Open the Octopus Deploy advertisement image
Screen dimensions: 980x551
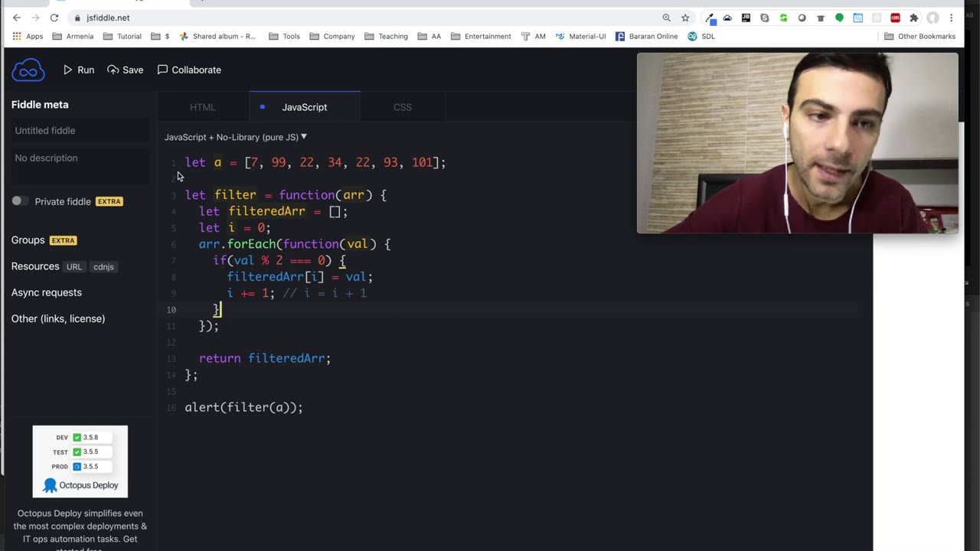click(x=80, y=461)
